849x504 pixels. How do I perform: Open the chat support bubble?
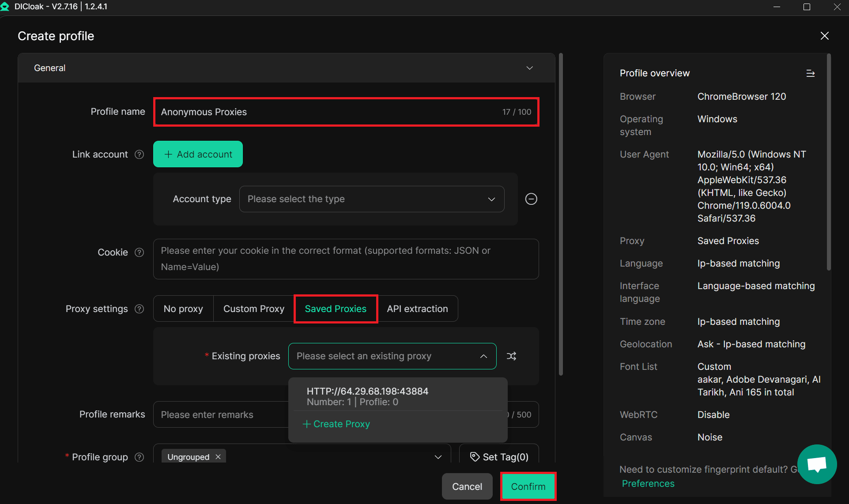(817, 464)
